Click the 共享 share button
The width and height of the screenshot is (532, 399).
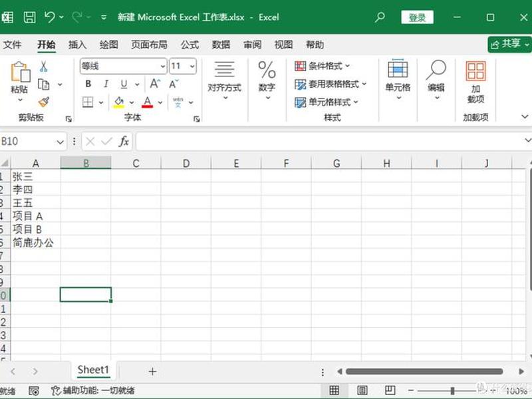click(509, 45)
